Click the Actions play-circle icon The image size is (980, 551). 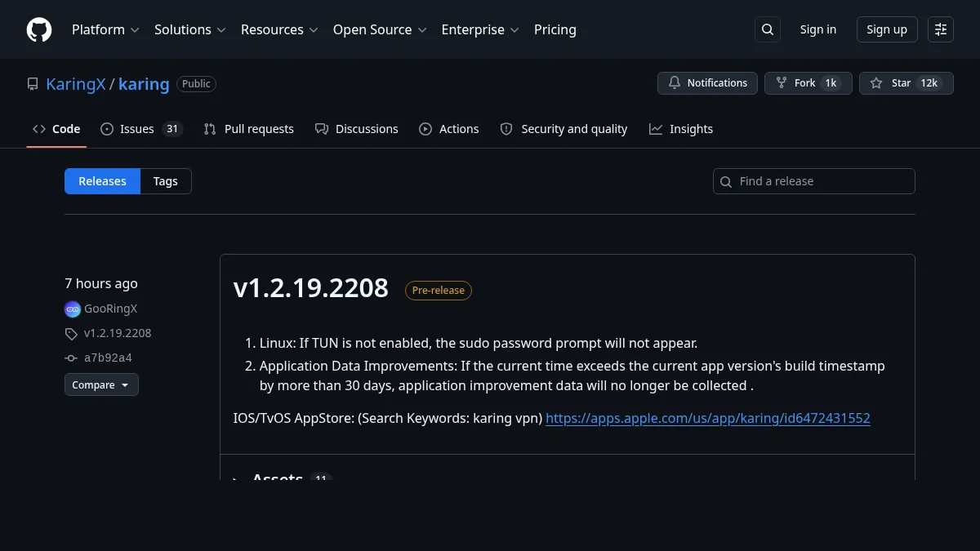pos(425,129)
